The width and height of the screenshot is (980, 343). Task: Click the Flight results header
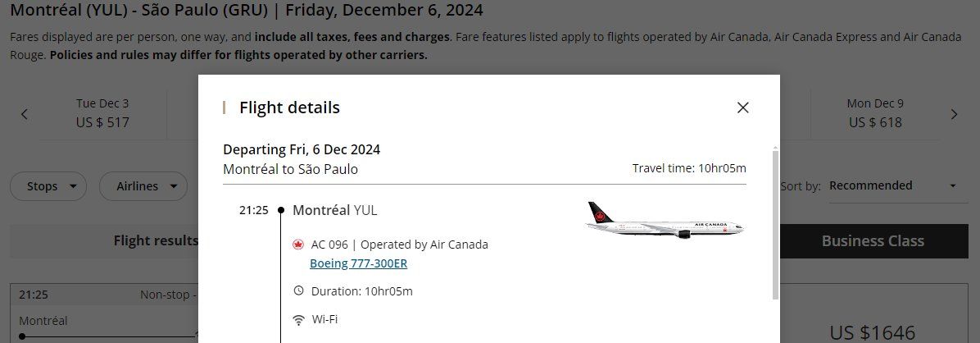(156, 240)
